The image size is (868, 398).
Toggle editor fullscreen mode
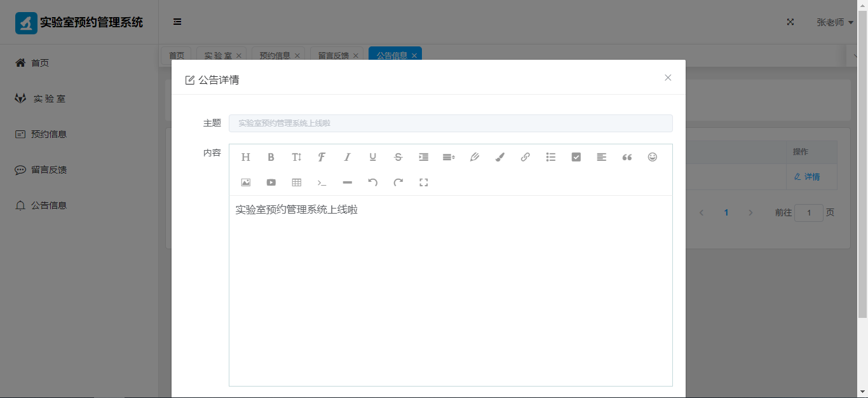click(x=424, y=182)
